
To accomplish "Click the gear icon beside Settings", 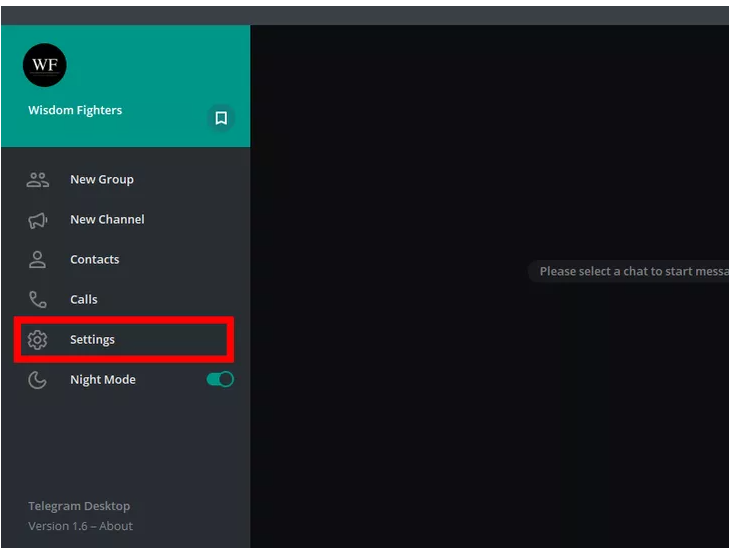I will 38,340.
